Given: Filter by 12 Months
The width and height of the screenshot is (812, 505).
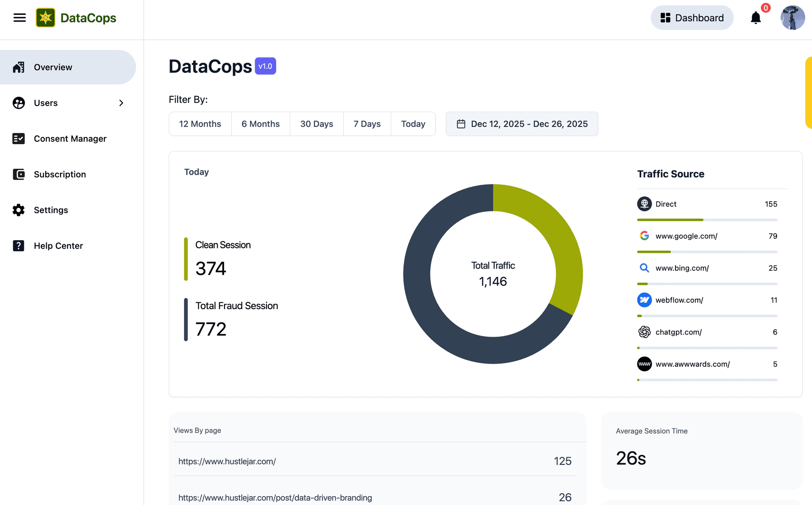Looking at the screenshot, I should (x=200, y=124).
